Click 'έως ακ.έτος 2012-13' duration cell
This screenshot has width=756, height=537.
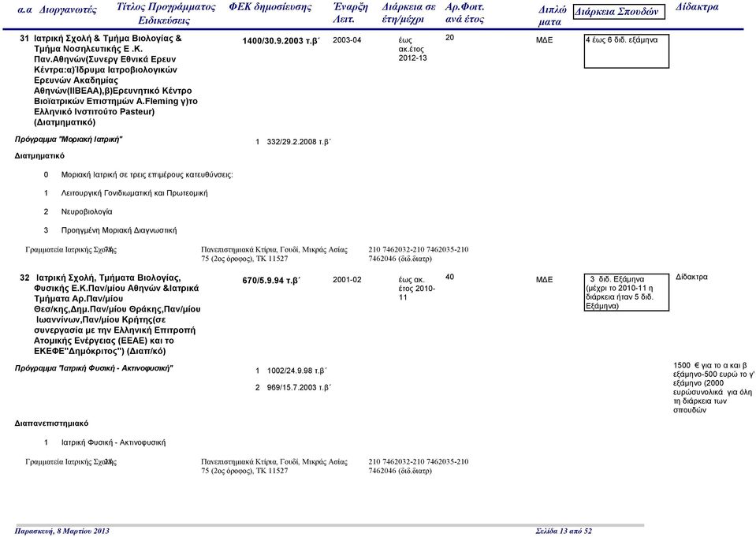[x=413, y=49]
